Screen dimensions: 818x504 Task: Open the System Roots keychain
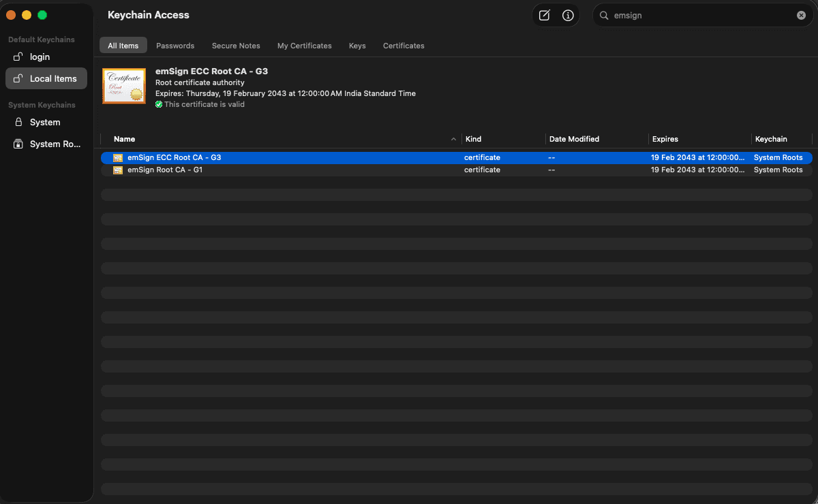(x=46, y=144)
